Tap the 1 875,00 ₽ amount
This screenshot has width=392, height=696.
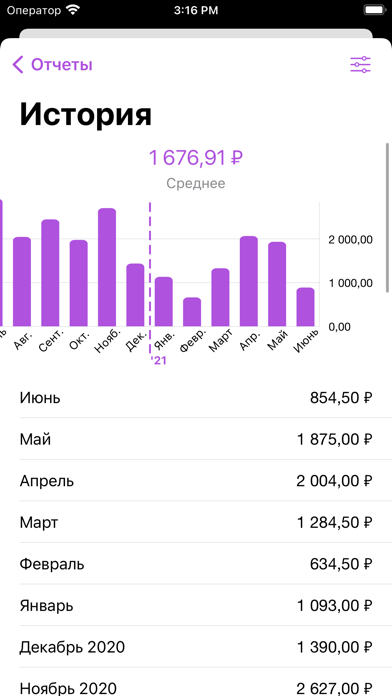335,439
